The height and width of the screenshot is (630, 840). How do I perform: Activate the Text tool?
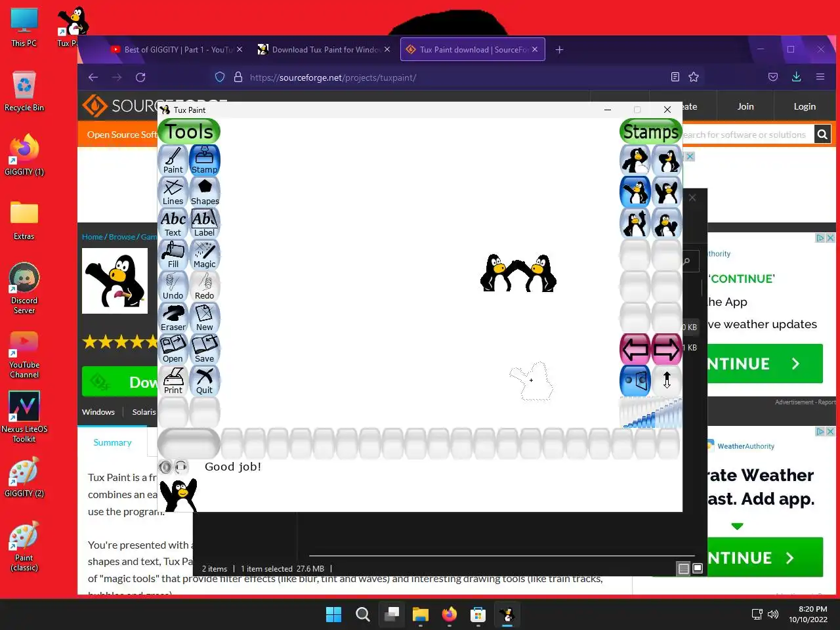coord(173,223)
